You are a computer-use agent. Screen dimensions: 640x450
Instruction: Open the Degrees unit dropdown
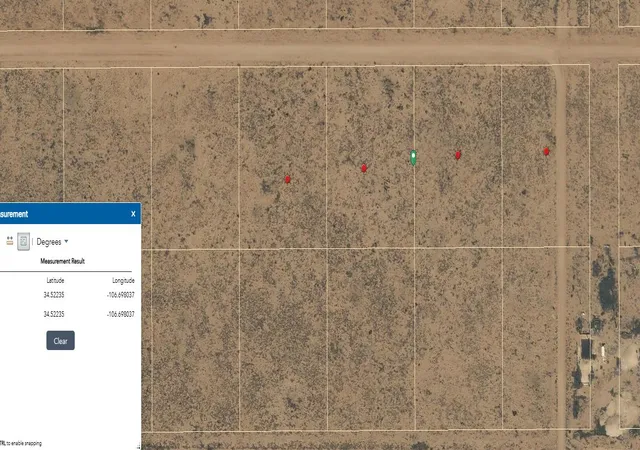[x=52, y=242]
